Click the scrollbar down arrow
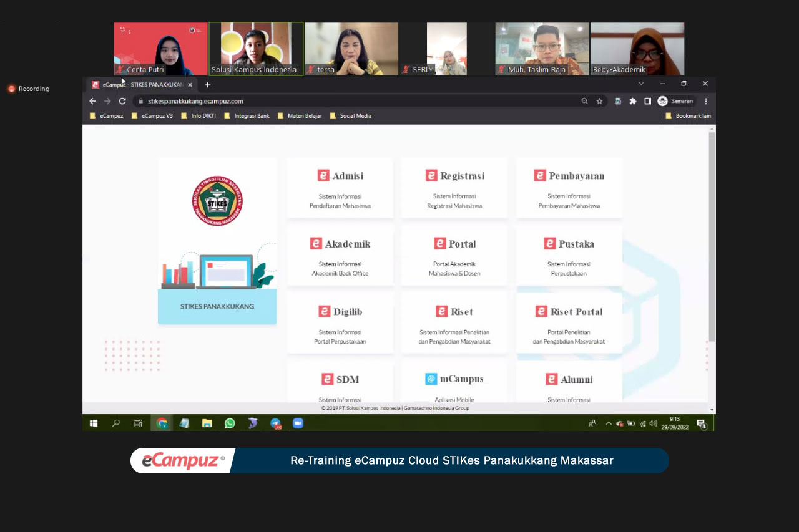This screenshot has width=799, height=532. pyautogui.click(x=712, y=410)
